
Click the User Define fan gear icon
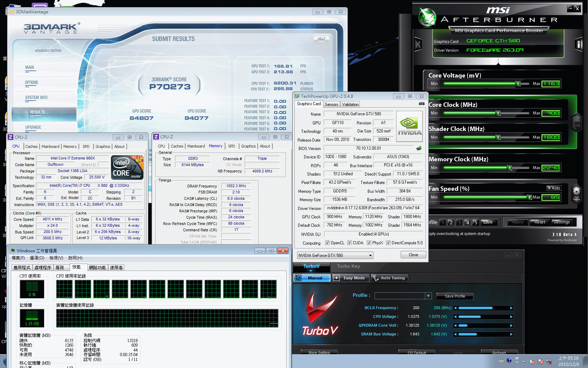point(576,192)
